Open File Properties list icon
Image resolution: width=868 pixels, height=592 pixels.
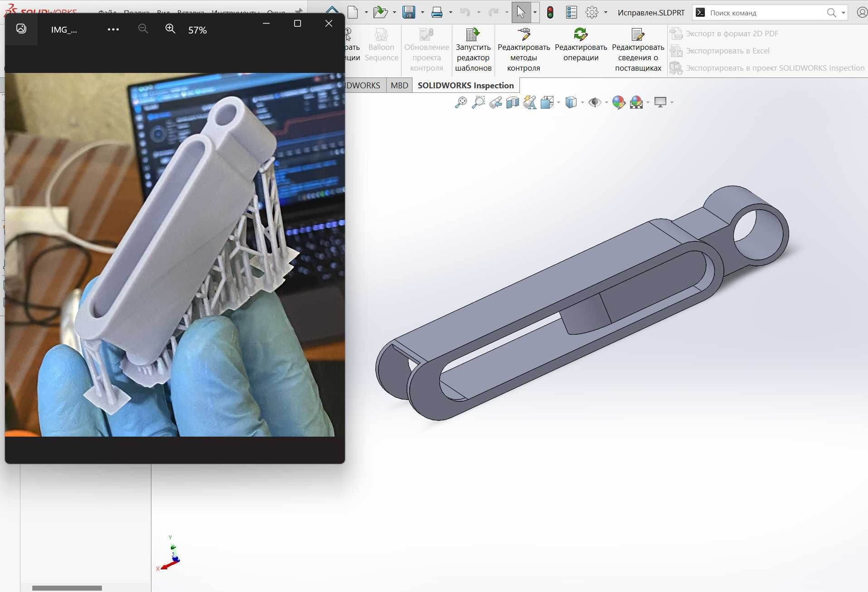click(572, 12)
